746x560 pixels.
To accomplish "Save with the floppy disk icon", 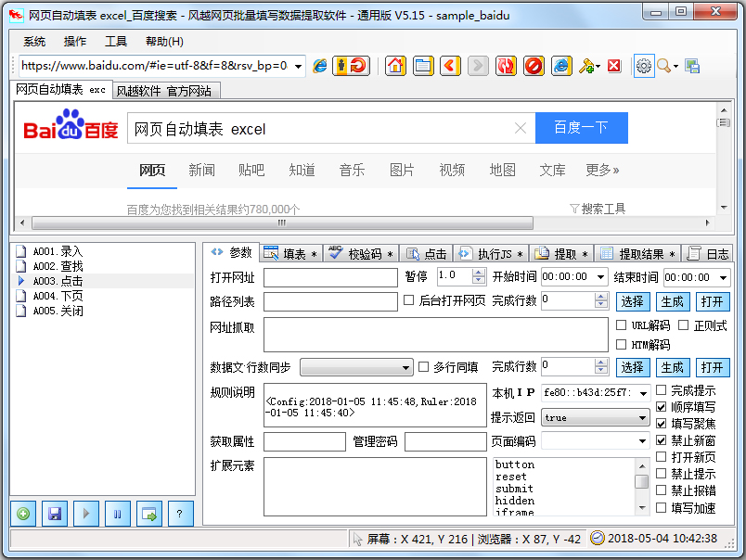I will 55,514.
